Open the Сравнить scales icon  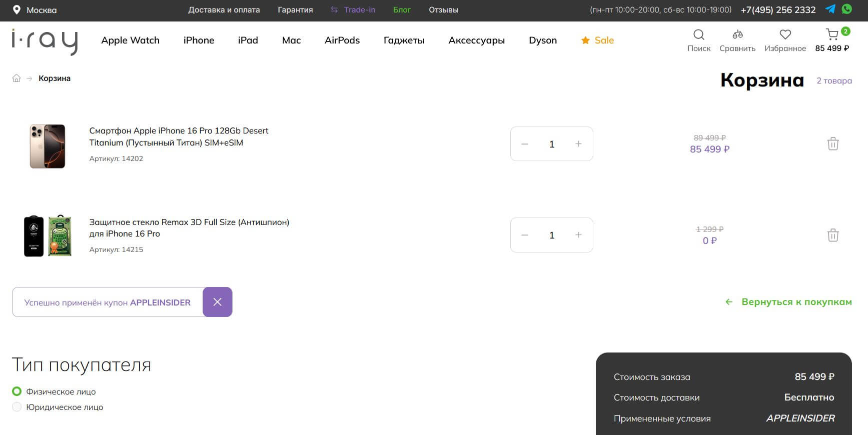(x=737, y=34)
